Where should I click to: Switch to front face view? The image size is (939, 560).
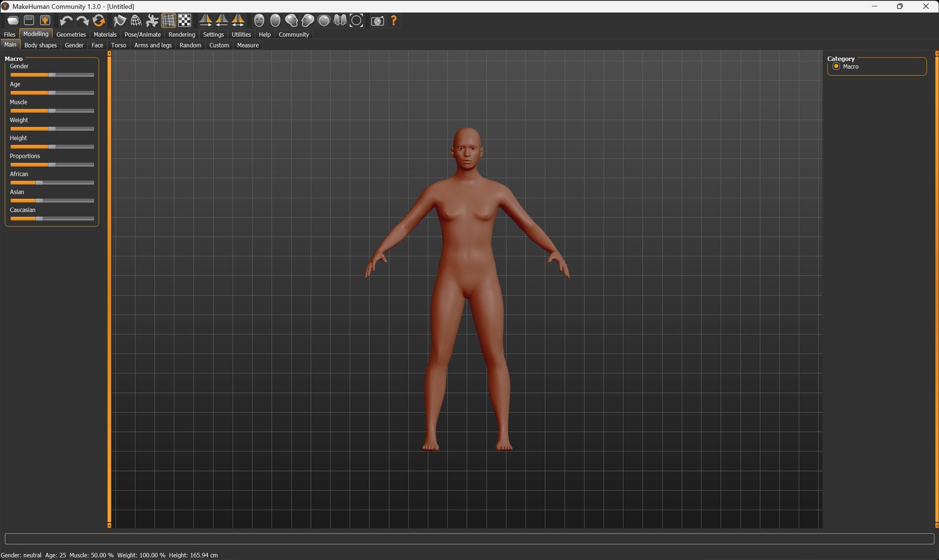pyautogui.click(x=259, y=21)
